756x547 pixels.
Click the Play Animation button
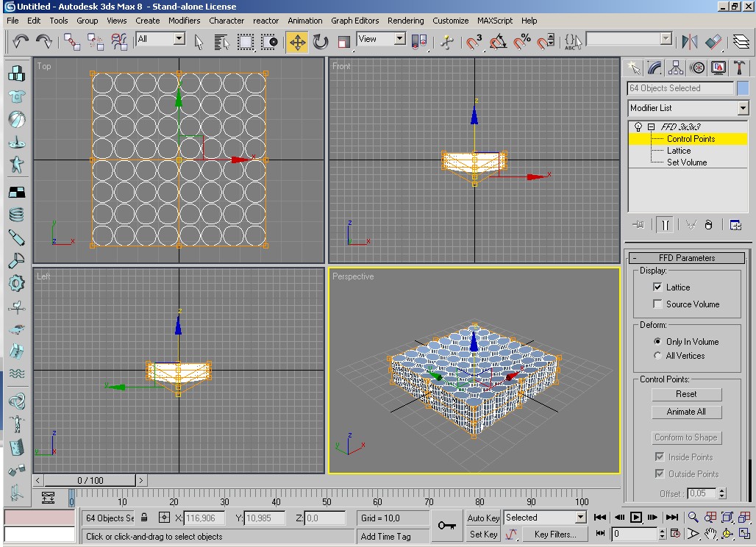point(636,517)
